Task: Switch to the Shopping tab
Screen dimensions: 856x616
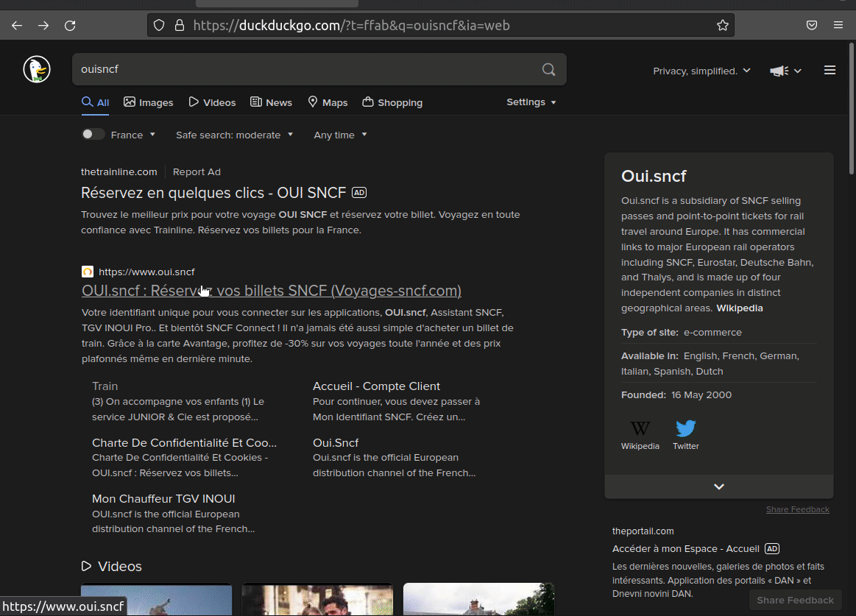Action: click(x=392, y=103)
